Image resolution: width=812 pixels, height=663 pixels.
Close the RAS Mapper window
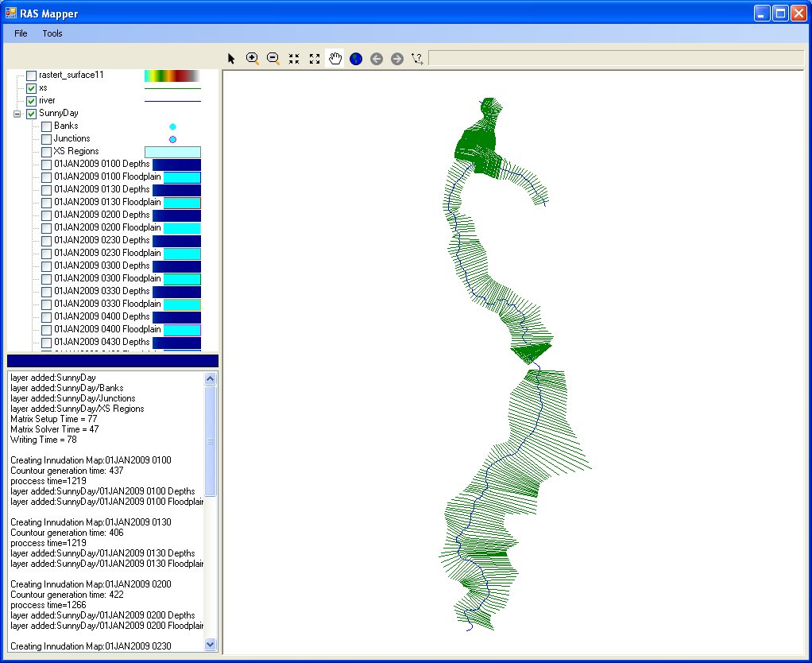[798, 13]
